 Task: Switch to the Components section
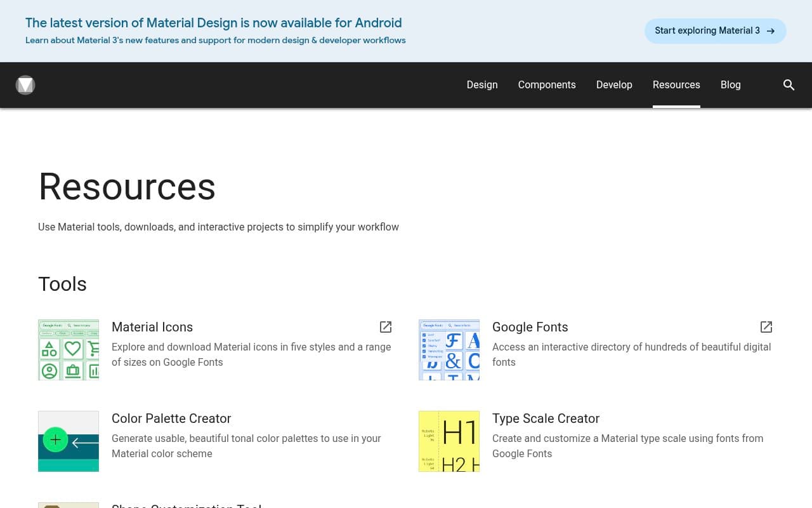coord(547,84)
